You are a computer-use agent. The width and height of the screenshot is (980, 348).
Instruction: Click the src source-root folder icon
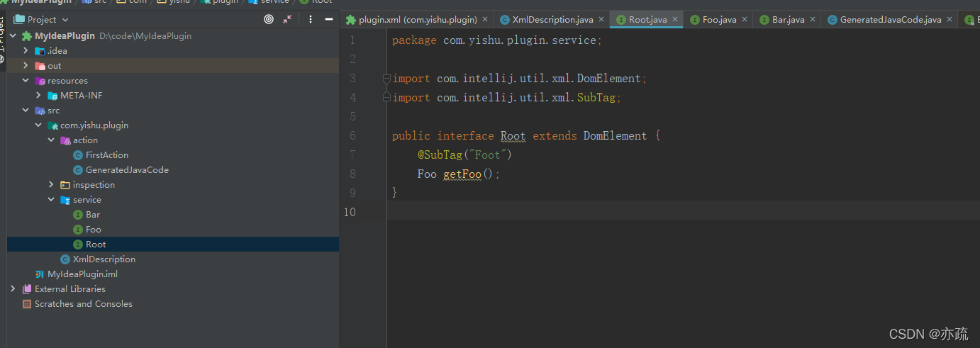tap(40, 111)
